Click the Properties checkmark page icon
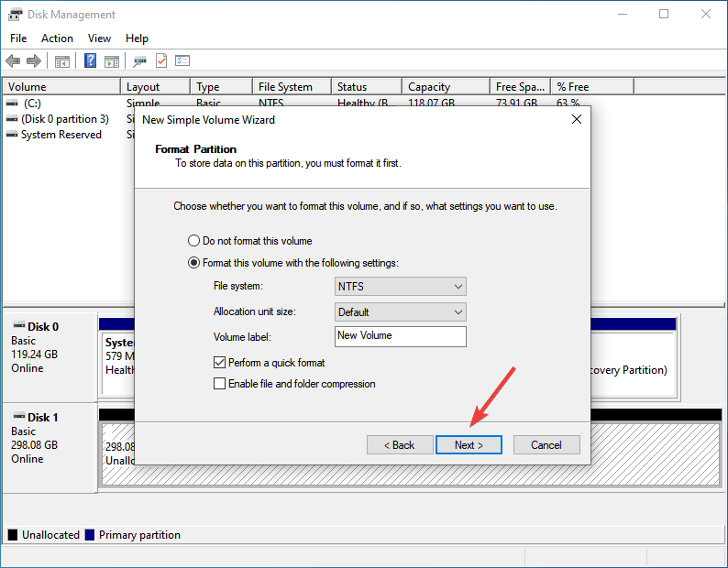The width and height of the screenshot is (728, 568). [161, 60]
